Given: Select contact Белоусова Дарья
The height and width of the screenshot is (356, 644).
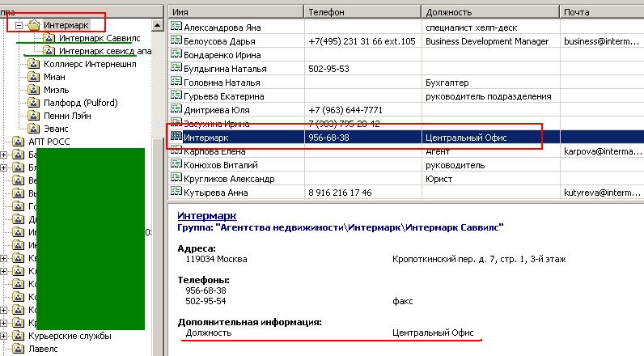Looking at the screenshot, I should tap(219, 41).
